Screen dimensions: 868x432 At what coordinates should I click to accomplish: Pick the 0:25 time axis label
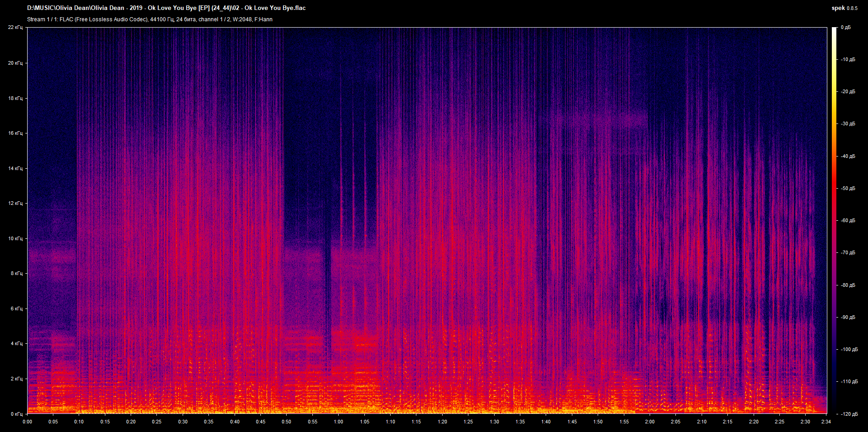click(157, 422)
